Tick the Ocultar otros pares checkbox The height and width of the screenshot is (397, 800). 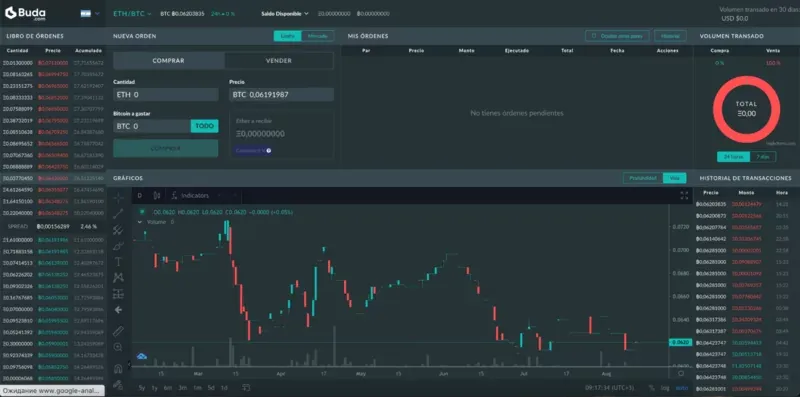tap(594, 36)
